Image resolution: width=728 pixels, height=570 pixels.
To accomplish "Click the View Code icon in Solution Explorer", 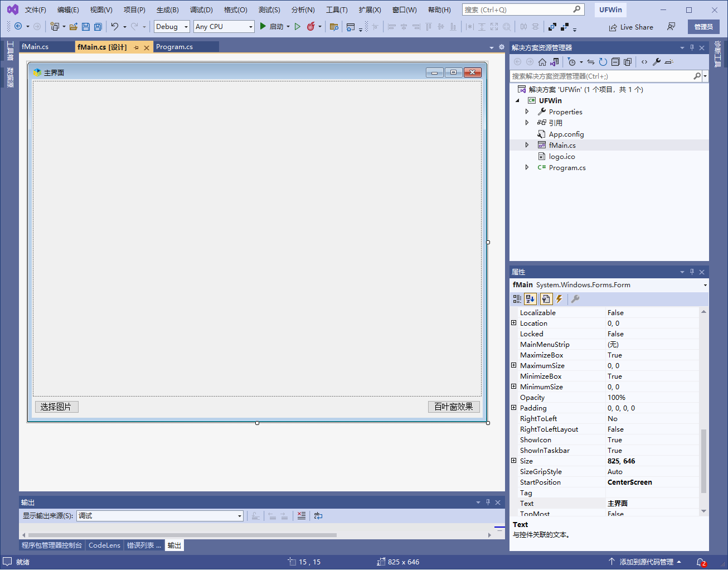I will coord(644,62).
